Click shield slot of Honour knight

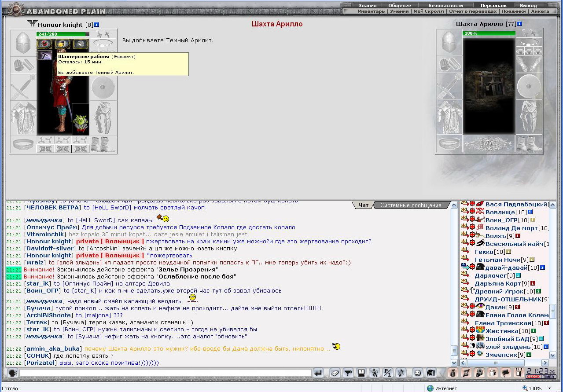103,88
